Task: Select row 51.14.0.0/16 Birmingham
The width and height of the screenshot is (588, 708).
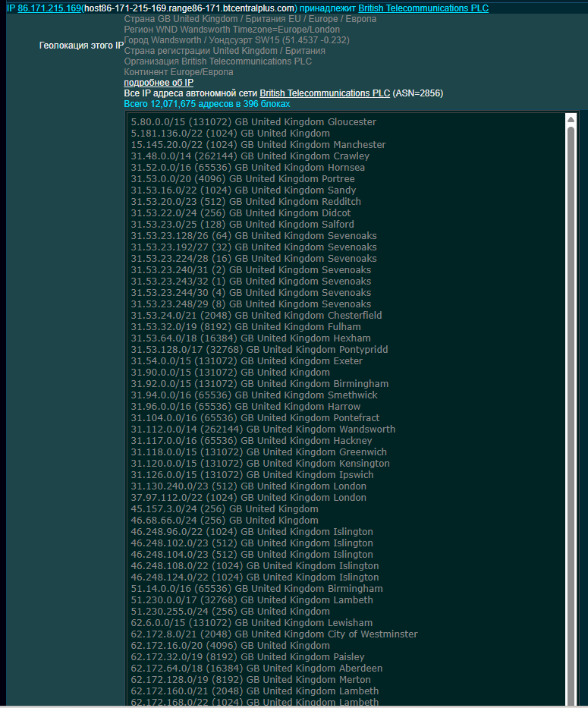Action: click(257, 588)
